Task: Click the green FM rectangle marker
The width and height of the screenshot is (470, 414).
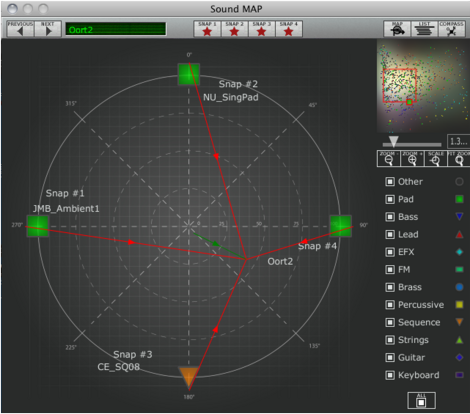Action: click(x=459, y=269)
